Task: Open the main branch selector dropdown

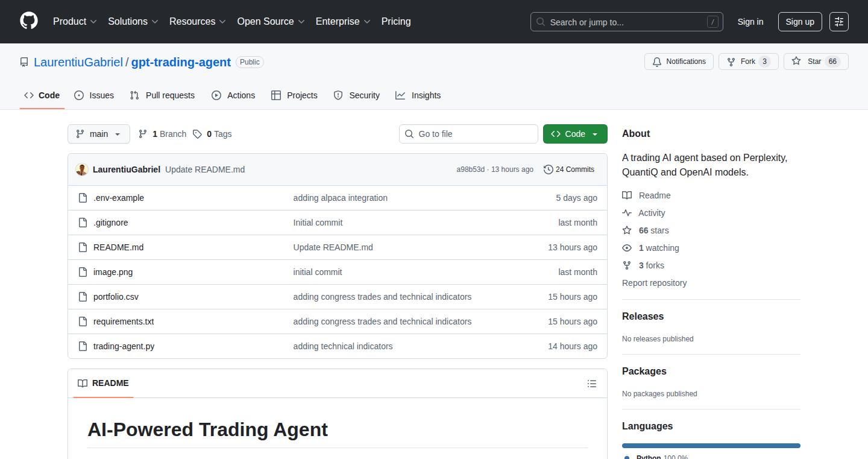Action: point(99,134)
